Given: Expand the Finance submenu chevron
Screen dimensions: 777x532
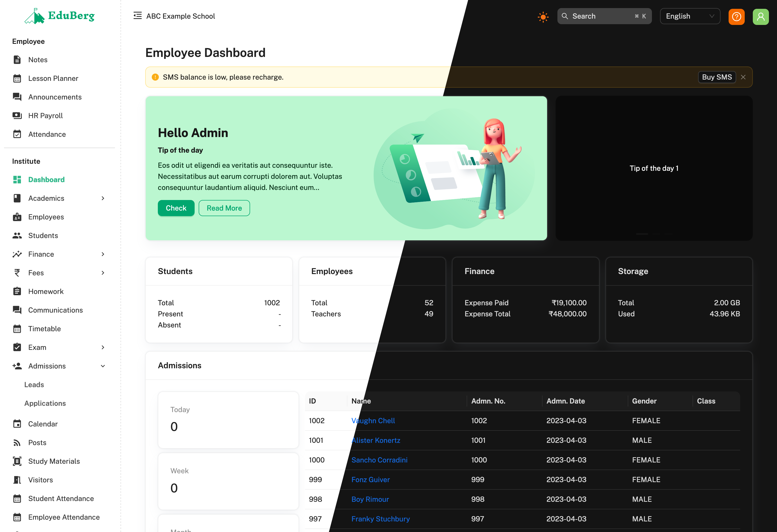Looking at the screenshot, I should pyautogui.click(x=103, y=254).
